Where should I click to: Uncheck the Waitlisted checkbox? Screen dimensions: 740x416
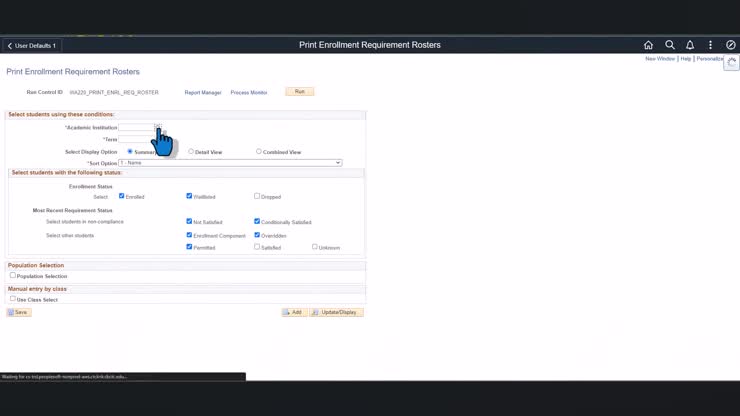tap(190, 196)
